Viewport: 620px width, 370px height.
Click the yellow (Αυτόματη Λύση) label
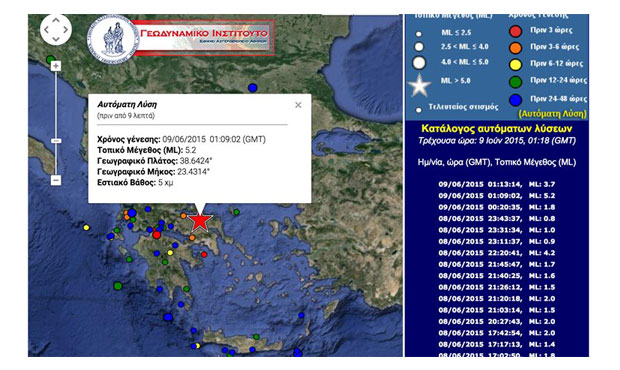click(552, 114)
